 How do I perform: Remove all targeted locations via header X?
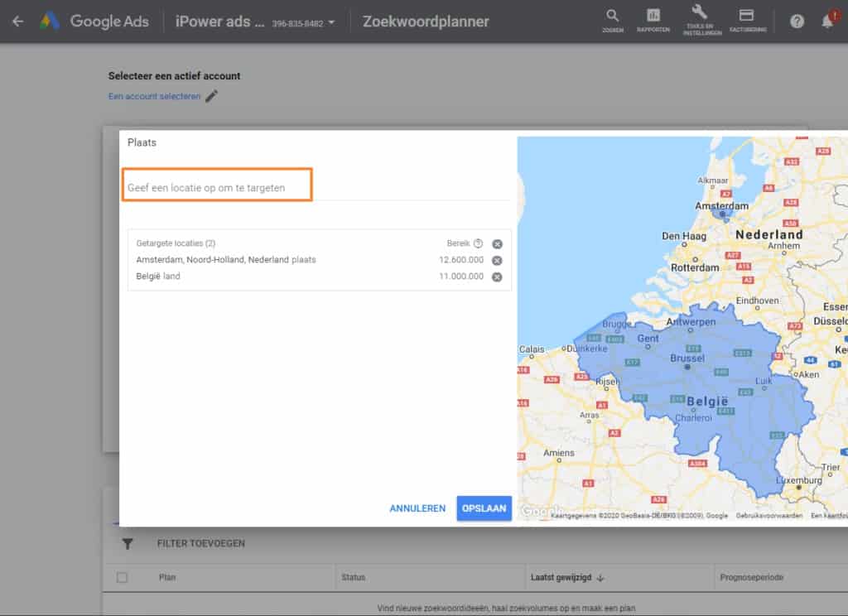(x=498, y=244)
